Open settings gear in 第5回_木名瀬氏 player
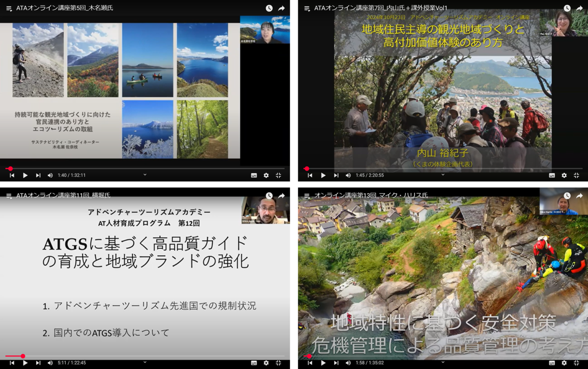The image size is (588, 369). click(x=266, y=175)
